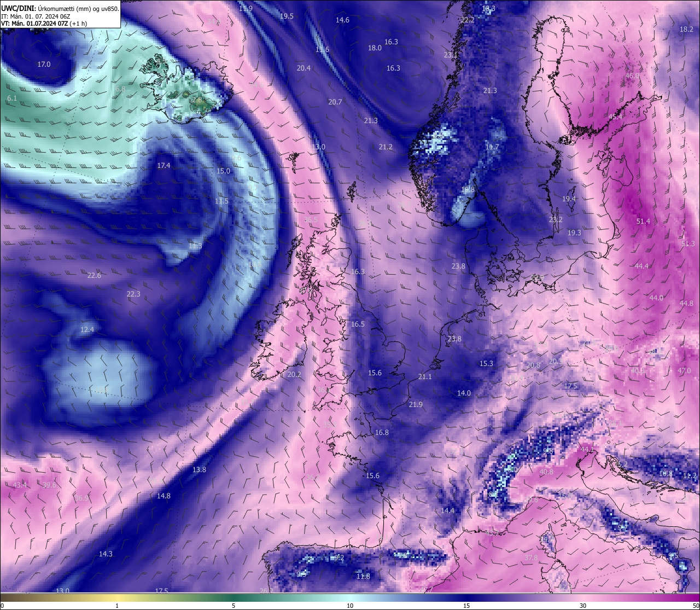This screenshot has height=610, width=700.
Task: Click the 44.0 value on the map
Action: click(x=656, y=298)
